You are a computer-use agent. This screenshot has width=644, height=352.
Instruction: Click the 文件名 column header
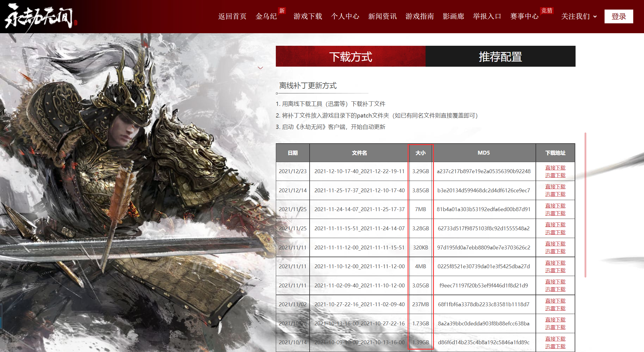point(359,153)
